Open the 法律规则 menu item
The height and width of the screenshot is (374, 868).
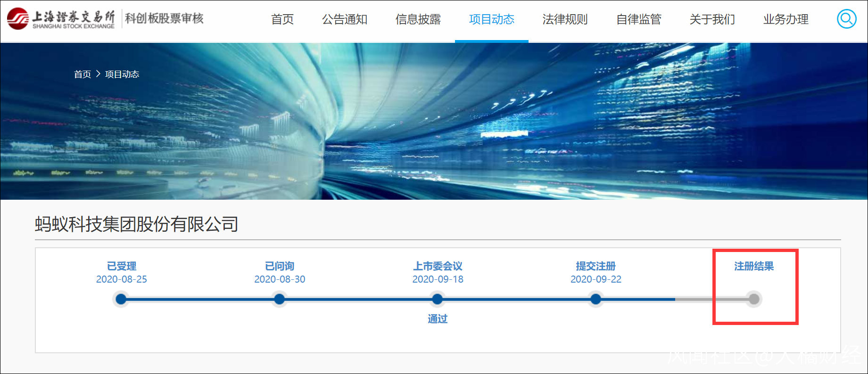[x=565, y=19]
